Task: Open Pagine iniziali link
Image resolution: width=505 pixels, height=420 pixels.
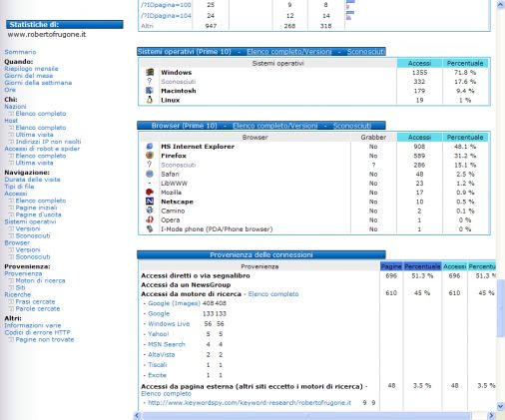Action: 36,208
